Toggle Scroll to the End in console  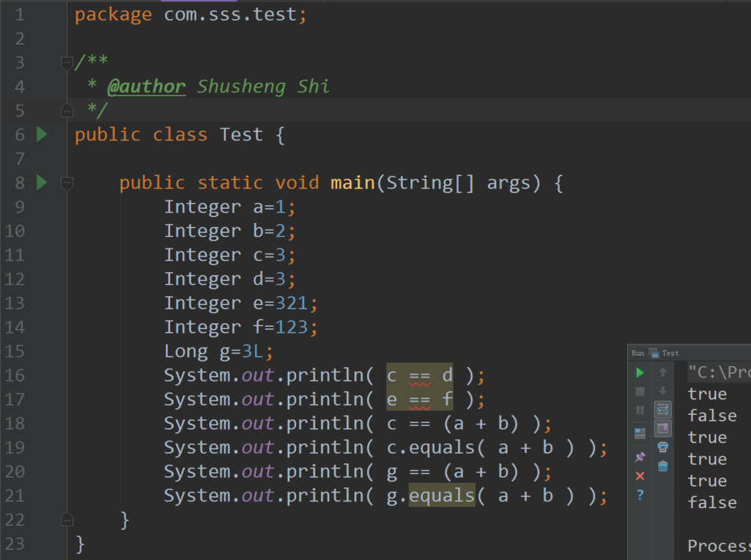(663, 428)
